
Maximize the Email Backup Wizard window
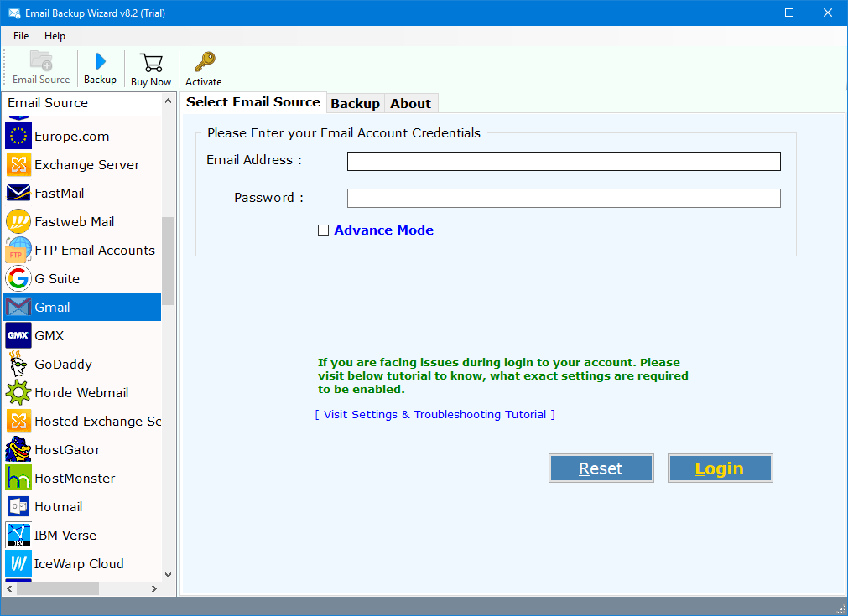pyautogui.click(x=789, y=13)
